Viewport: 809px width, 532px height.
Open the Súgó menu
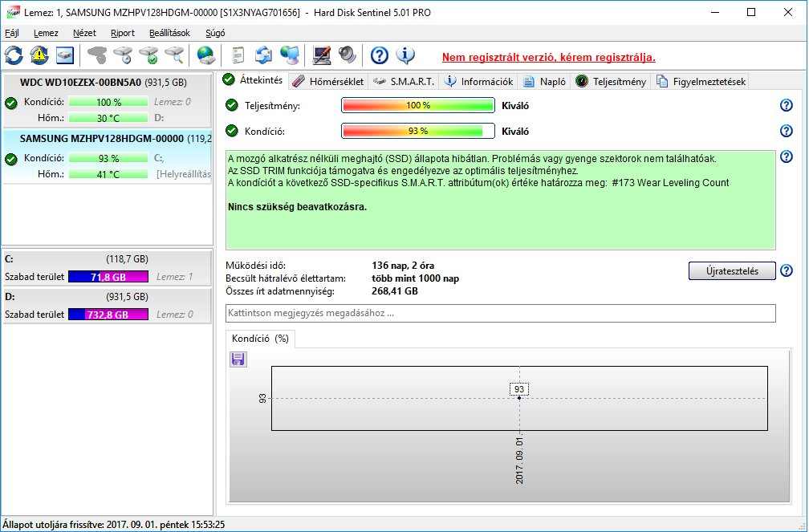click(x=215, y=33)
